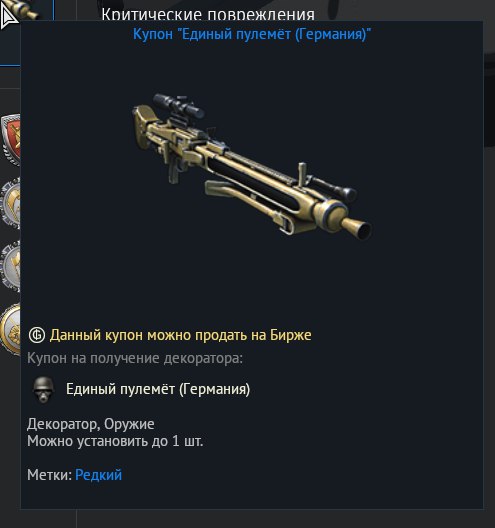Click the Купон на получение декоратора label
495x528 pixels.
135,358
